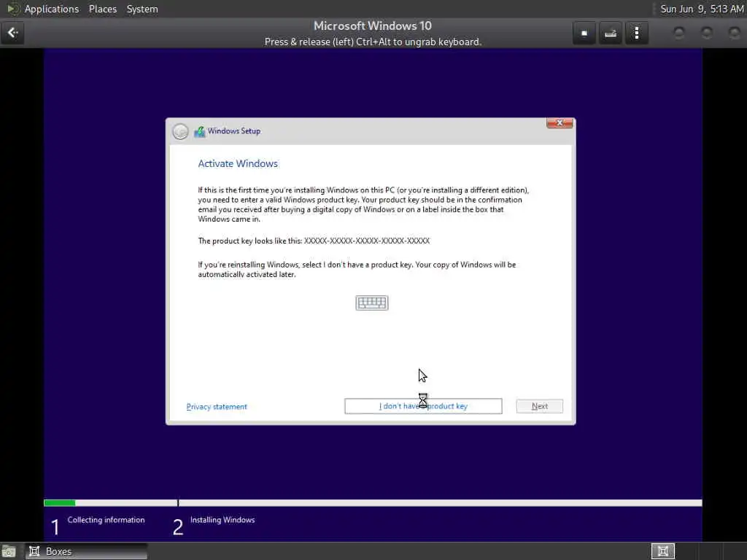Viewport: 747px width, 560px height.
Task: Click 'I don't have a product key'
Action: tap(423, 406)
